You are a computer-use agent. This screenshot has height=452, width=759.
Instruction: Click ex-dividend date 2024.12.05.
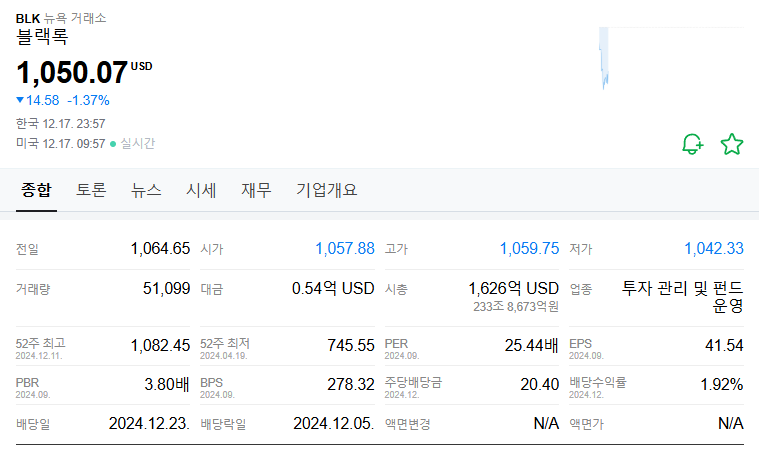[334, 424]
